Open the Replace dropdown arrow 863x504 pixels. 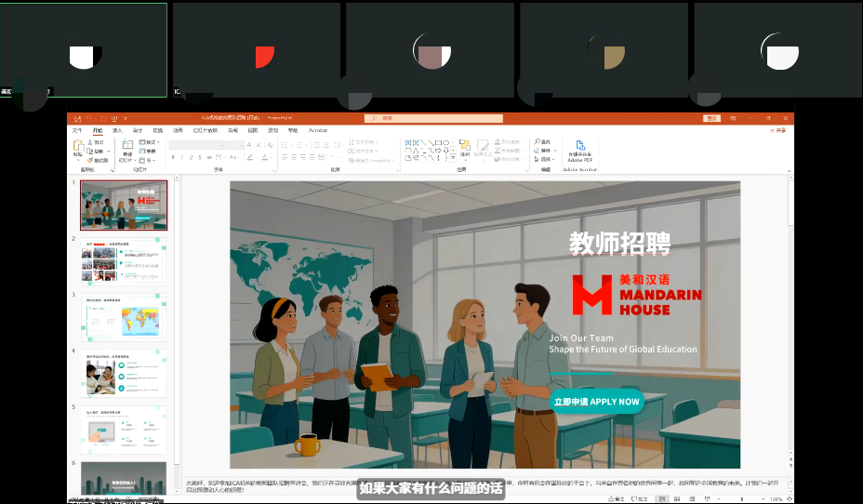555,151
